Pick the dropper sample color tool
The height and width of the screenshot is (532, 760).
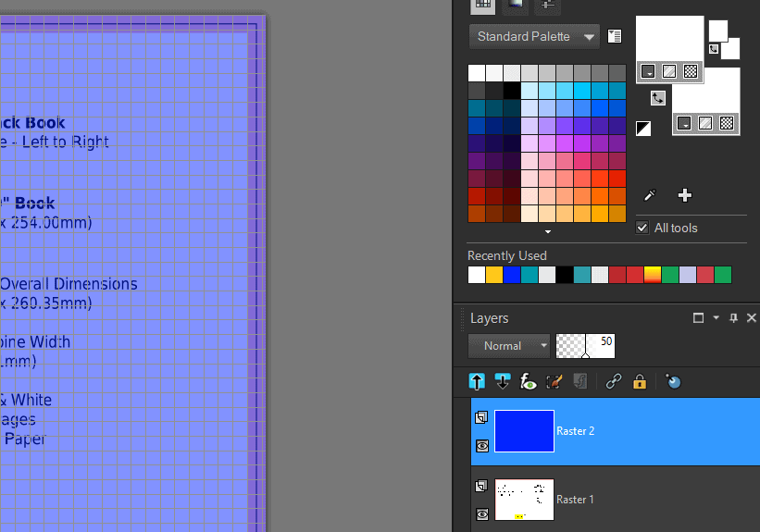point(650,195)
